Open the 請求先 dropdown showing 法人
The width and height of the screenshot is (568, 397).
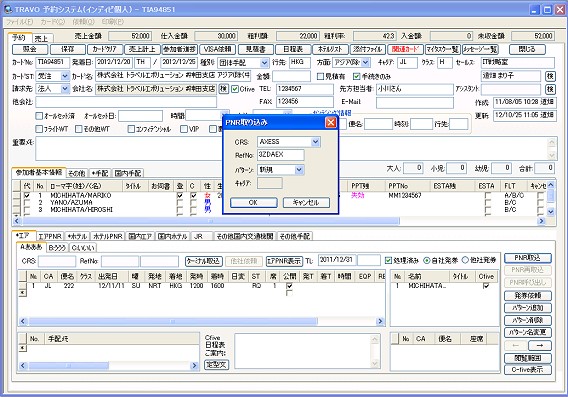tap(65, 89)
